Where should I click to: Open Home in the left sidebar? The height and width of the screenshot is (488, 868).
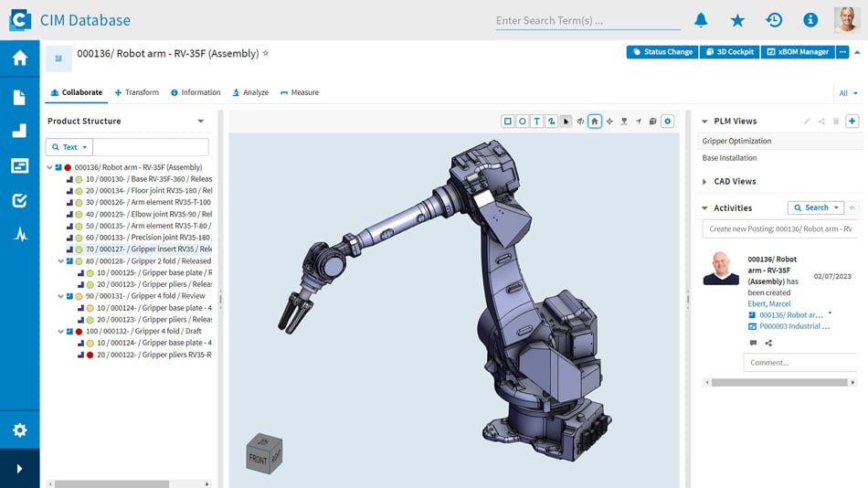pos(19,58)
